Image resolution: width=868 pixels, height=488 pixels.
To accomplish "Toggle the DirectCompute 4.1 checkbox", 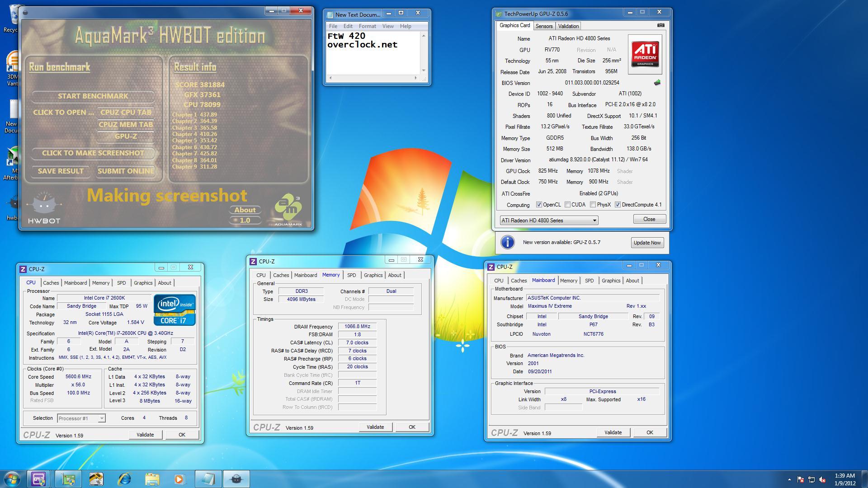I will (618, 205).
